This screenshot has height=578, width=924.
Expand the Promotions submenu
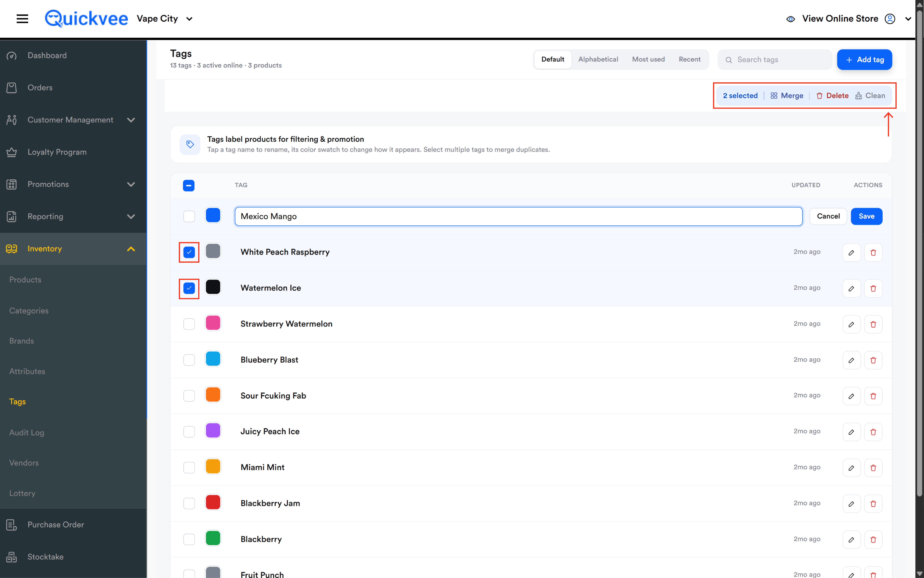click(x=131, y=184)
